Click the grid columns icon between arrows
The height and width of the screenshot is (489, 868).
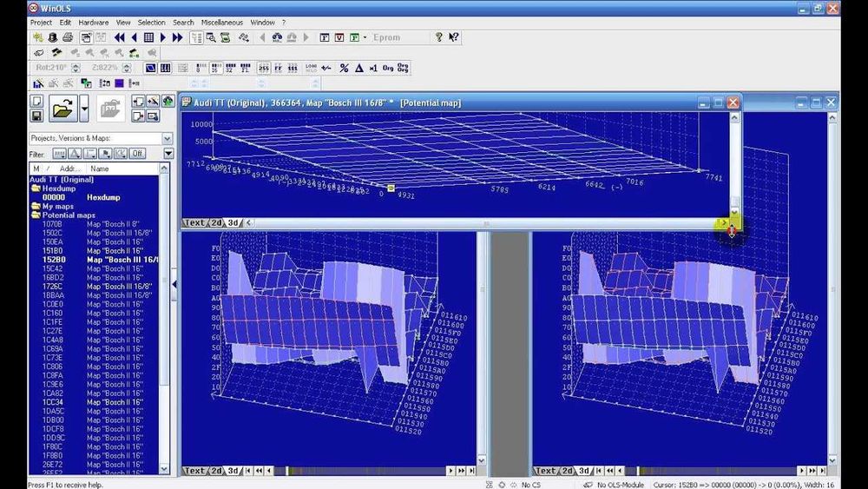(148, 37)
